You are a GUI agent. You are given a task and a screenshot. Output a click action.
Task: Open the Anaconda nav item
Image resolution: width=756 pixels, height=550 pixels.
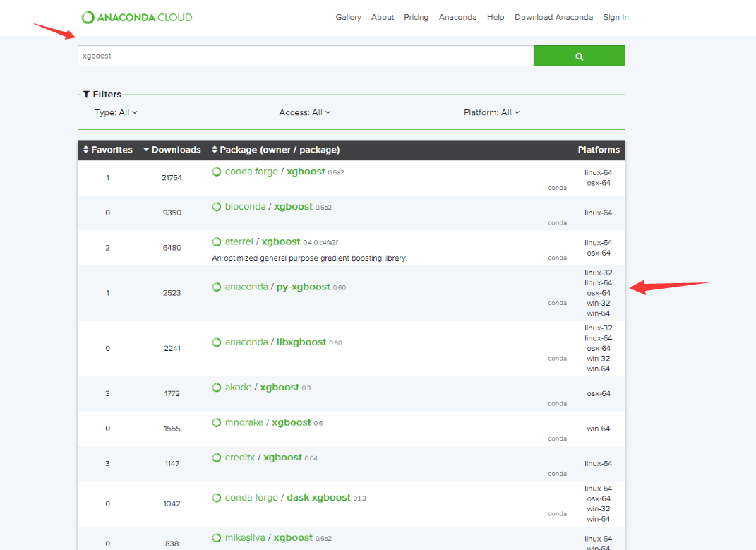click(457, 18)
